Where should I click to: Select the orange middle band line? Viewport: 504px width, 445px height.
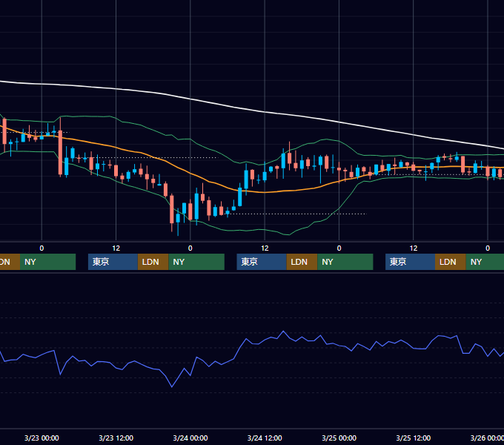[264, 192]
